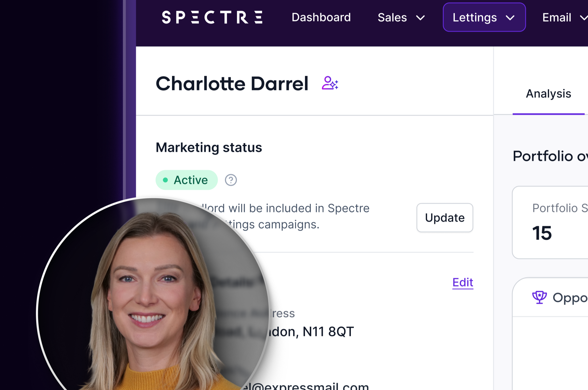Click the Edit details link
Image resolution: width=588 pixels, height=390 pixels.
click(463, 283)
